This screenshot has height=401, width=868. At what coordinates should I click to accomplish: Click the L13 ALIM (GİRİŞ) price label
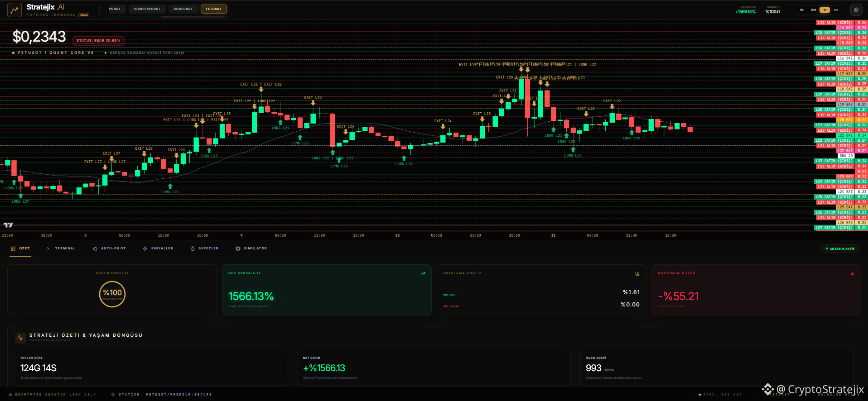coord(836,23)
